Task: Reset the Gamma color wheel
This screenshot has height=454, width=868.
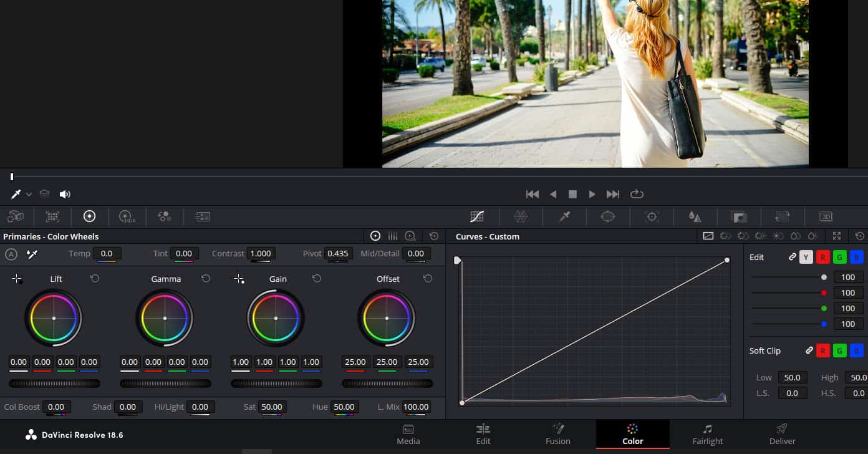Action: (206, 279)
